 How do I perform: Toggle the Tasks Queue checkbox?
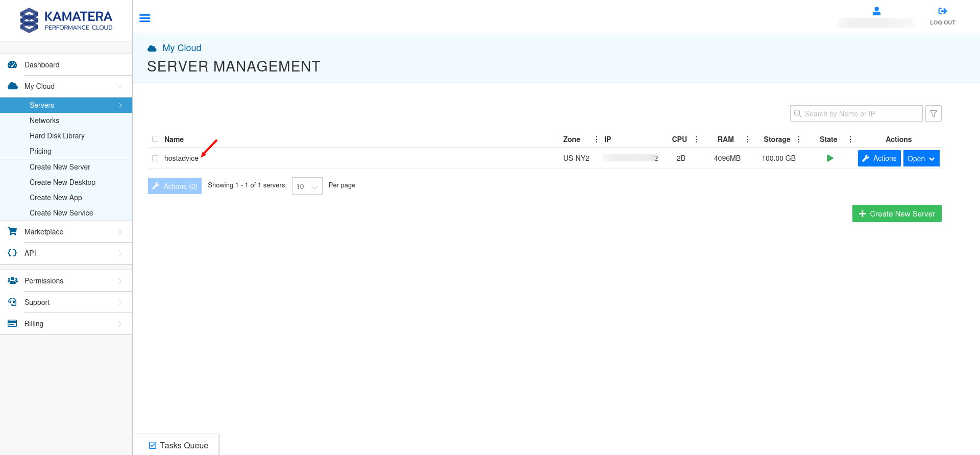pyautogui.click(x=153, y=445)
